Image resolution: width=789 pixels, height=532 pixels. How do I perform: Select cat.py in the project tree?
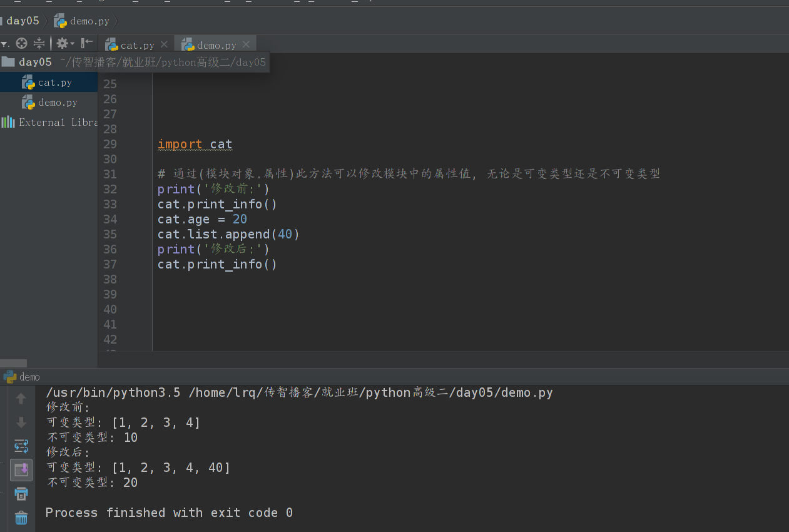pyautogui.click(x=54, y=83)
